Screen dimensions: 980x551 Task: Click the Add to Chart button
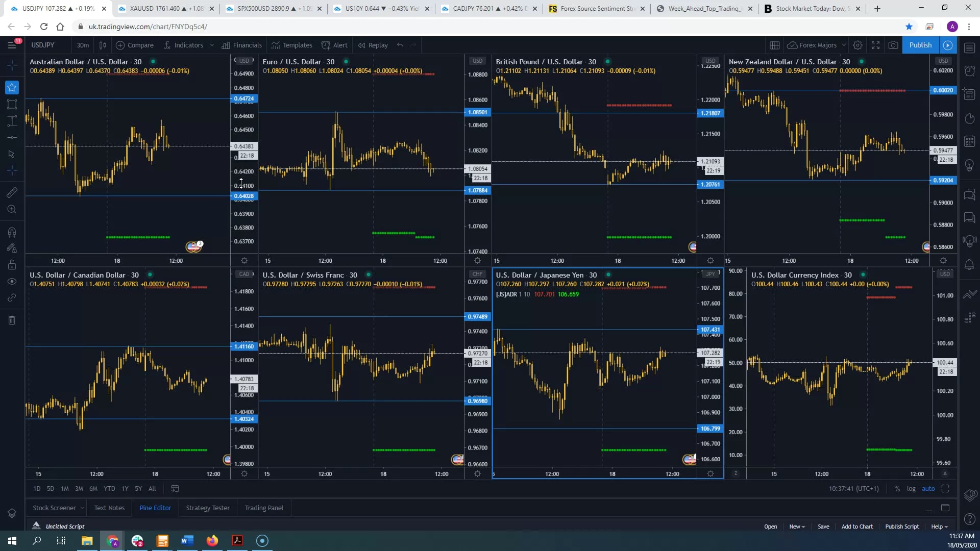857,527
